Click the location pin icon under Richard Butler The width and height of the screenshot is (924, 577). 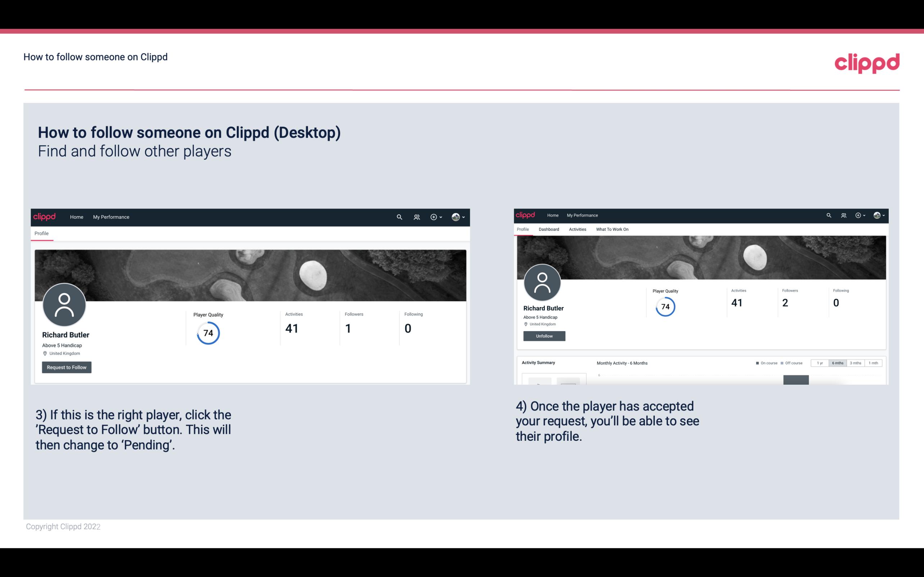(45, 353)
